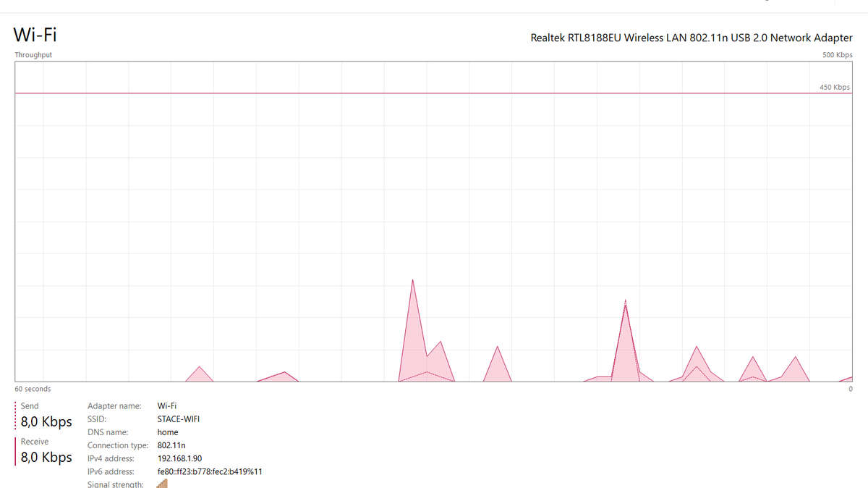Click the 500 Kbps scale label
The image size is (868, 488).
838,55
